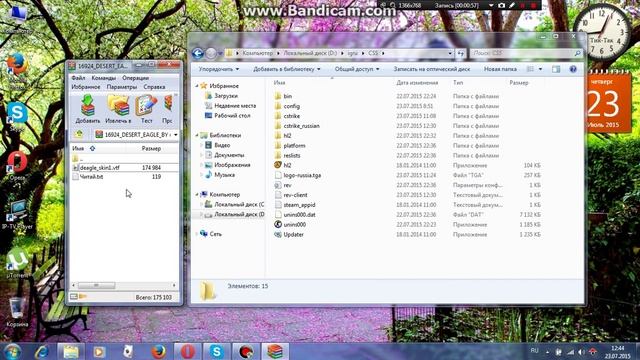Click the Explorer help icon

[x=573, y=69]
